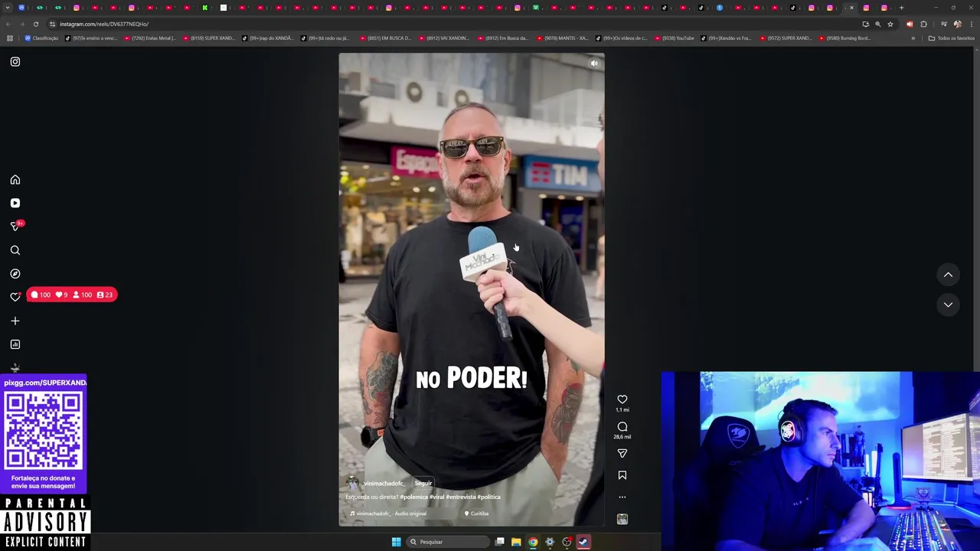
Task: Open the Explore compass icon
Action: coord(15,274)
